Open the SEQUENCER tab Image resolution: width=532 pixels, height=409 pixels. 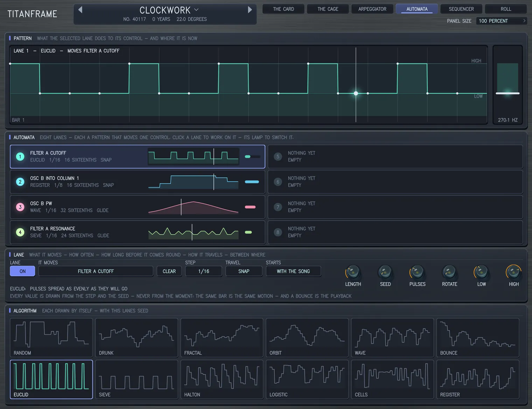(461, 9)
